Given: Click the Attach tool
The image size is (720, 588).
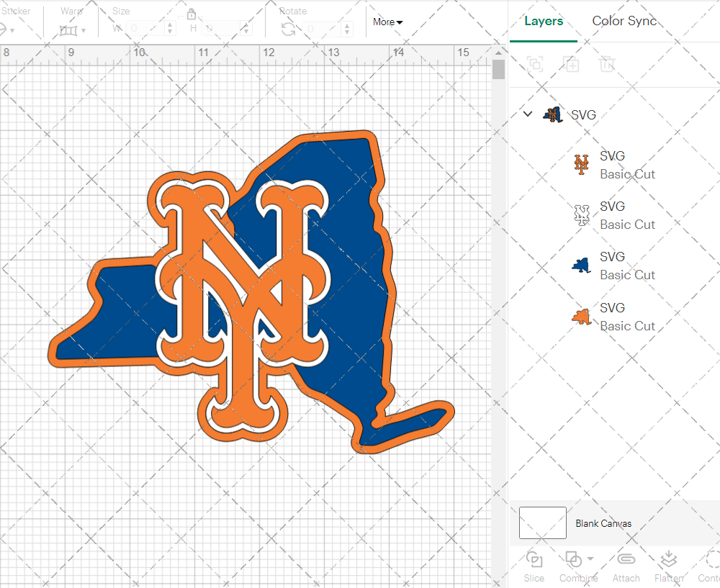Looking at the screenshot, I should (x=626, y=566).
